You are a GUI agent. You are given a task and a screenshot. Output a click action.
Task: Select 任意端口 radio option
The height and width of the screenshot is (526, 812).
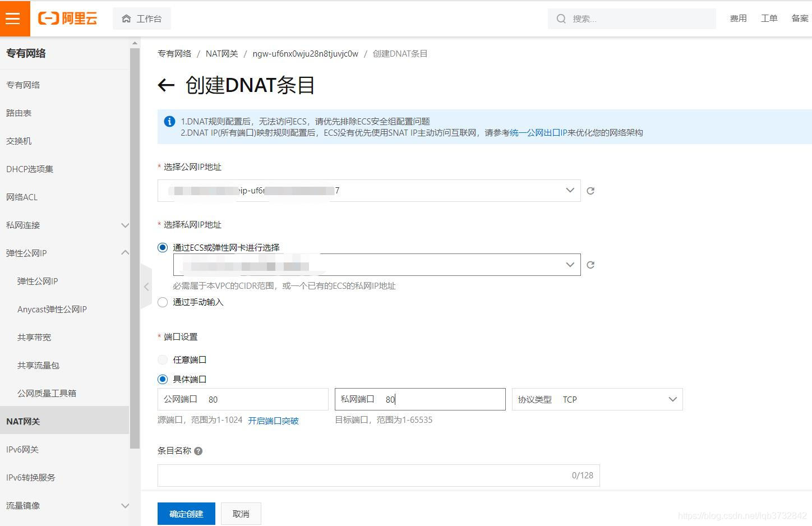point(163,359)
